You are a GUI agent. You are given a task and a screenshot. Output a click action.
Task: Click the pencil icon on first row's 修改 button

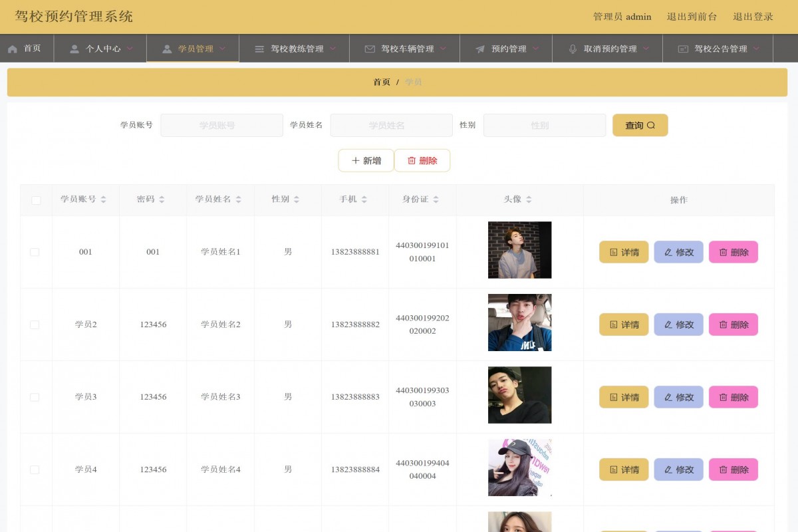coord(667,252)
